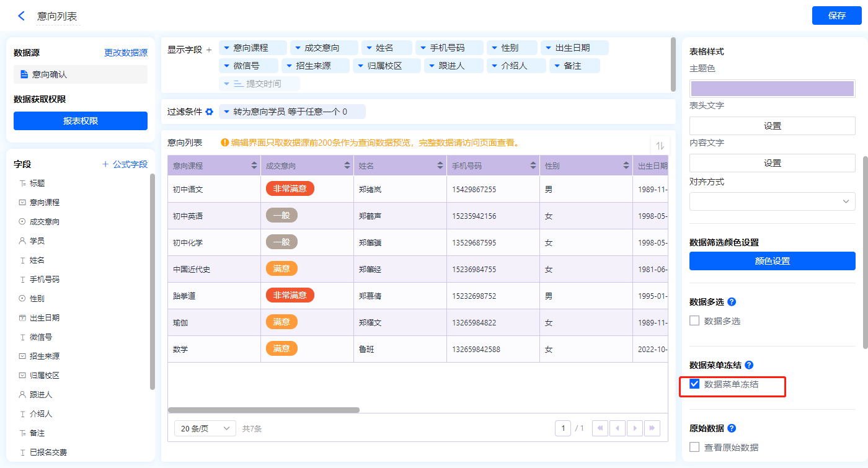Click the plus icon next to 显示字段

pyautogui.click(x=209, y=50)
